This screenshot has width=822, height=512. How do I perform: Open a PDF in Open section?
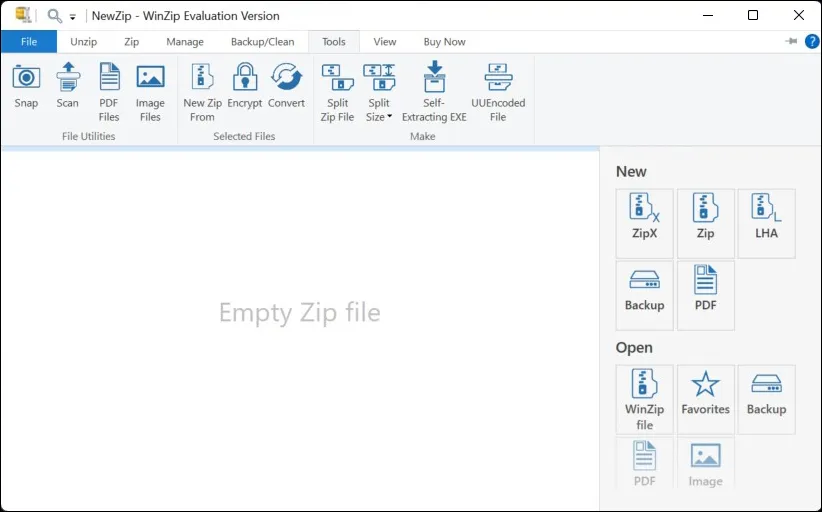click(644, 463)
